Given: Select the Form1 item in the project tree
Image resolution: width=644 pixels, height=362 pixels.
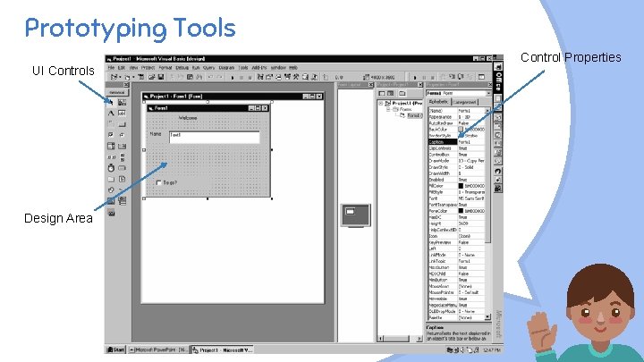Looking at the screenshot, I should click(411, 115).
